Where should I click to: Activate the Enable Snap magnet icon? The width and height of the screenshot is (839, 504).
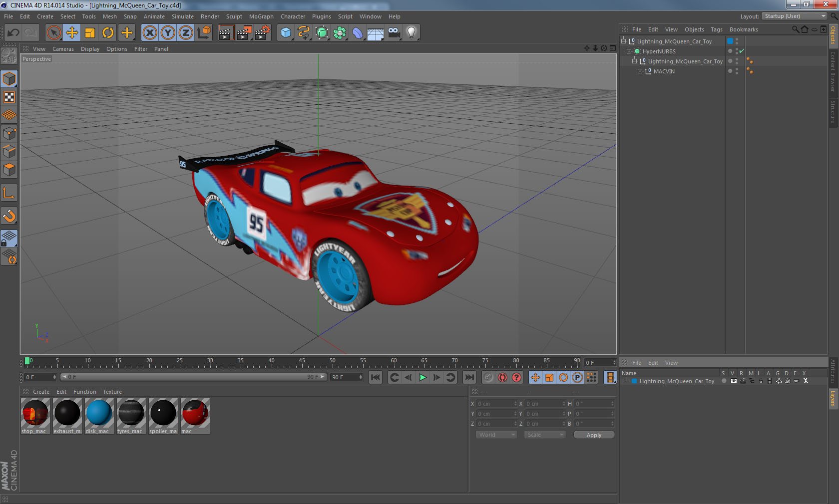point(9,216)
